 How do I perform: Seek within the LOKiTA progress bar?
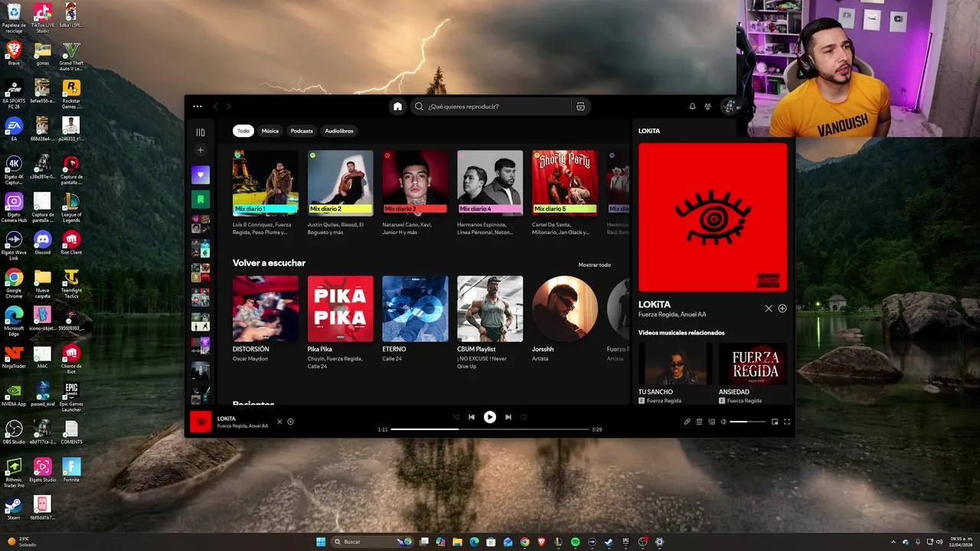pyautogui.click(x=490, y=429)
